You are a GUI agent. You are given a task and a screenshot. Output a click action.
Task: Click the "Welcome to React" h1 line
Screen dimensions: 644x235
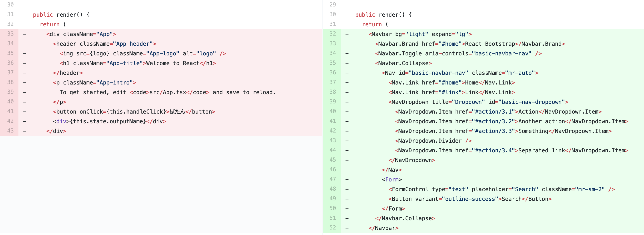tap(138, 63)
